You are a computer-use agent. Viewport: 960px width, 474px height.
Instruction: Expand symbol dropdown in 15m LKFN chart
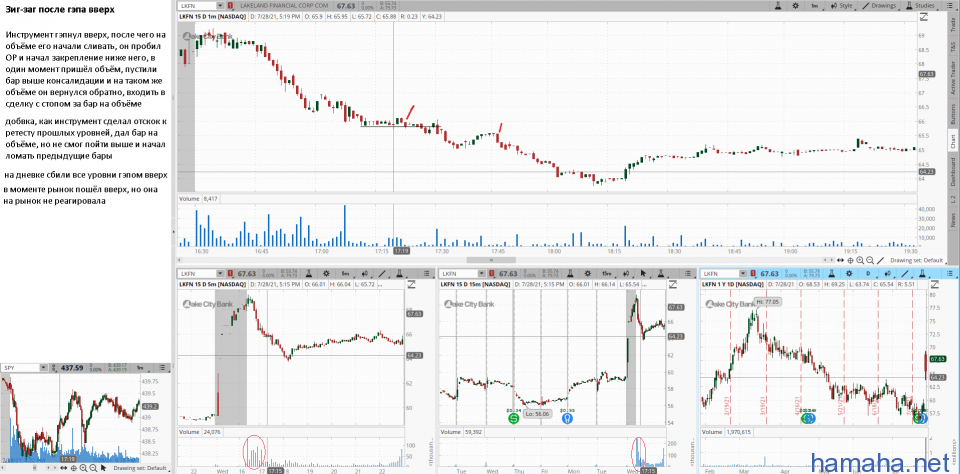(x=481, y=273)
